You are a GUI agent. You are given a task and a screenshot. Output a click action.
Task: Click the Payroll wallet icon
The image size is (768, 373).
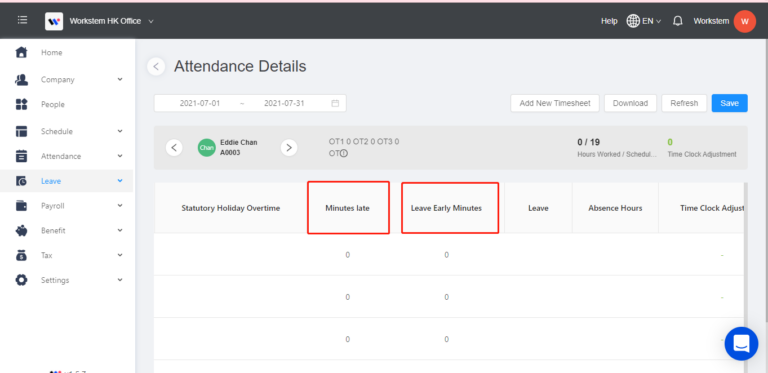[x=21, y=206]
